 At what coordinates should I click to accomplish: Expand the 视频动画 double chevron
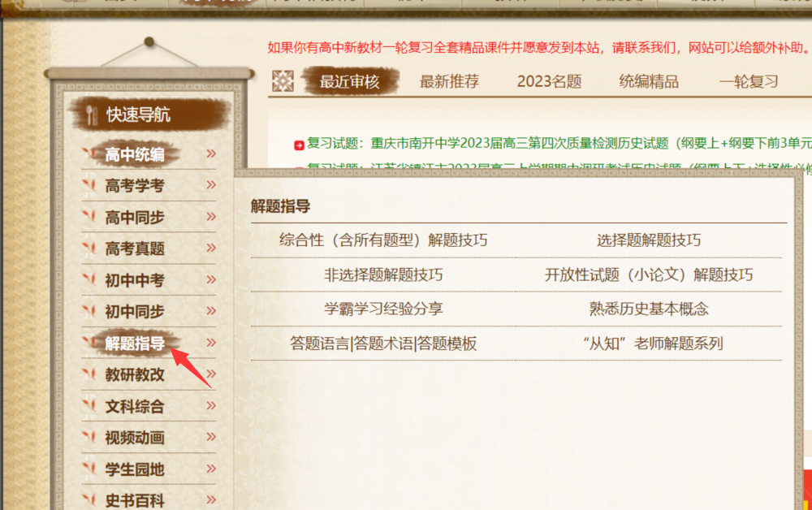click(x=211, y=437)
